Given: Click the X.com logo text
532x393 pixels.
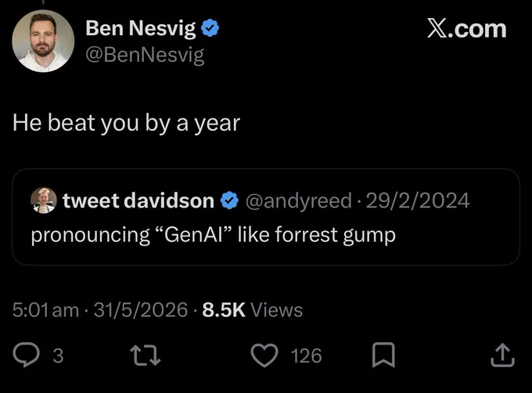Looking at the screenshot, I should 467,29.
